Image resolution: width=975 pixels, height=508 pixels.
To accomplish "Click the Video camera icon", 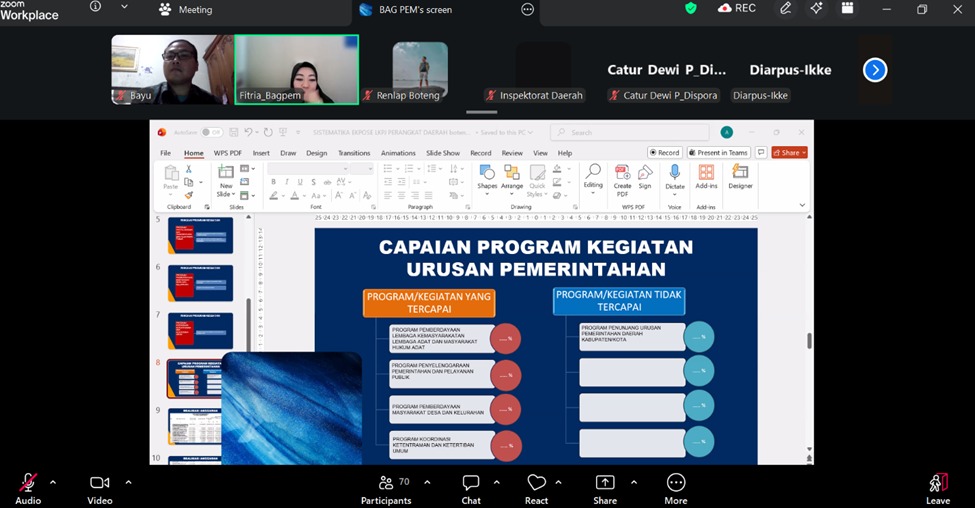I will pyautogui.click(x=99, y=483).
